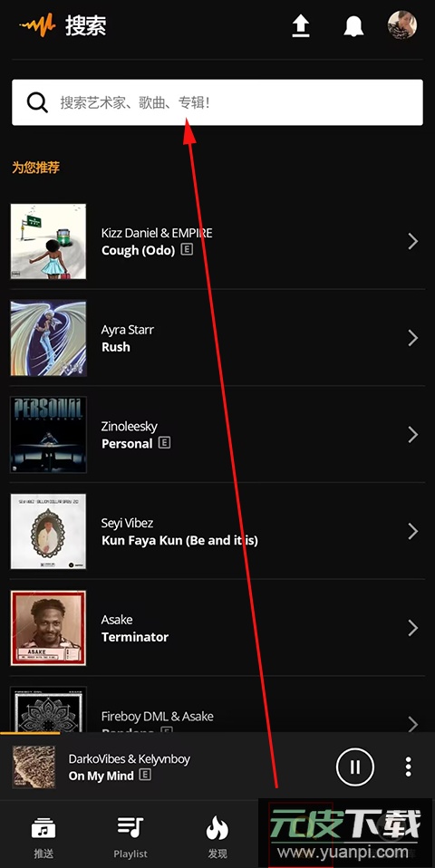Tap the Zinoleesky Personal song title
The width and height of the screenshot is (435, 868).
[127, 443]
